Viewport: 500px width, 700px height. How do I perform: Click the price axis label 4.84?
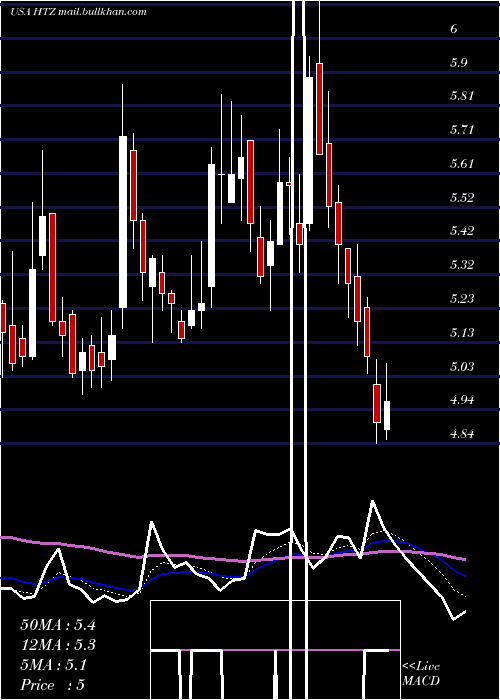[x=461, y=434]
